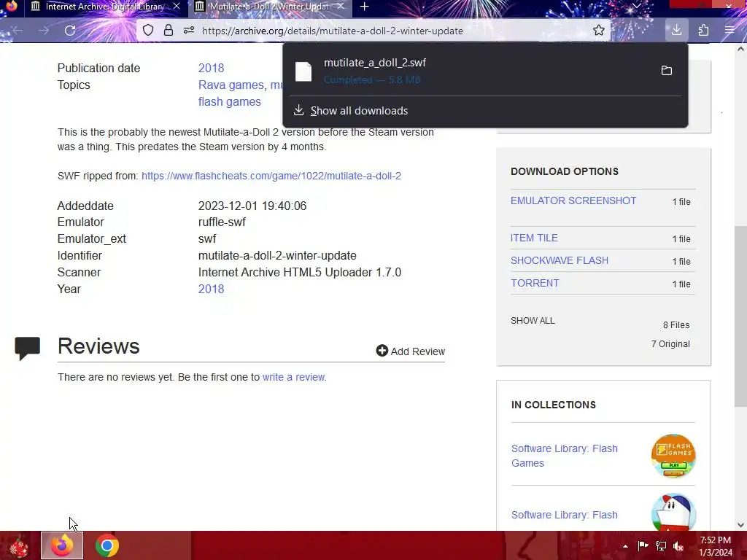747x560 pixels.
Task: Open site permissions icon in address bar
Action: [x=189, y=31]
